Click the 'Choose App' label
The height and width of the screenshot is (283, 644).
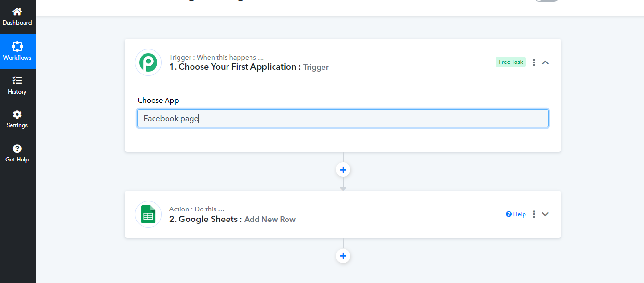coord(158,100)
